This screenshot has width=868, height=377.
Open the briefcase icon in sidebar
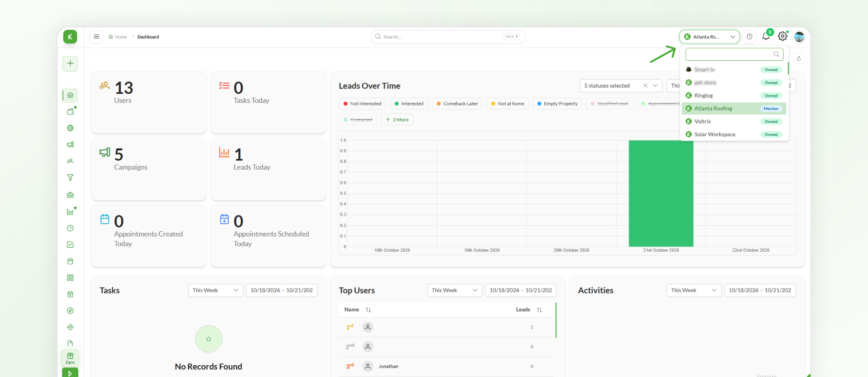(x=70, y=195)
